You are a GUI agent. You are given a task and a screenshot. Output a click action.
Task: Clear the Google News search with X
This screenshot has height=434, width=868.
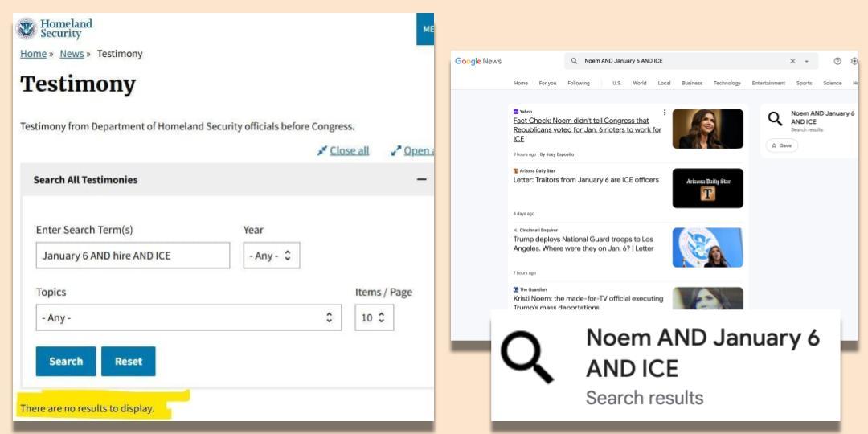(x=792, y=61)
